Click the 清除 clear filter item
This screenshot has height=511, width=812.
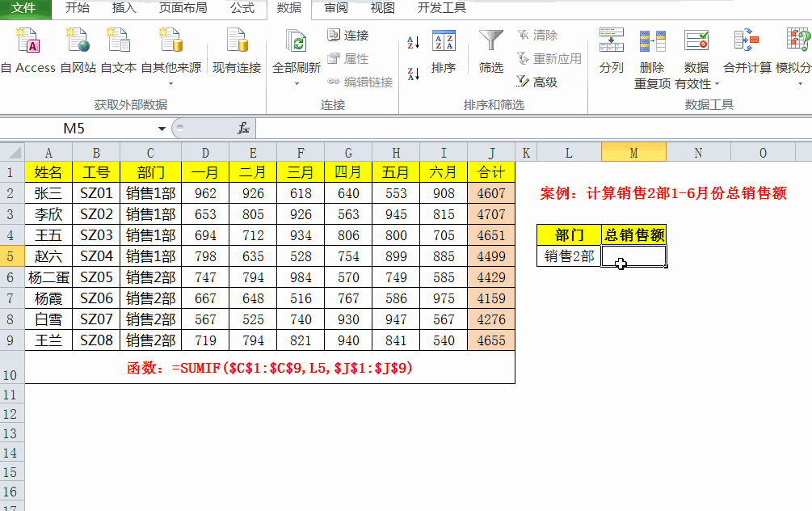click(537, 36)
